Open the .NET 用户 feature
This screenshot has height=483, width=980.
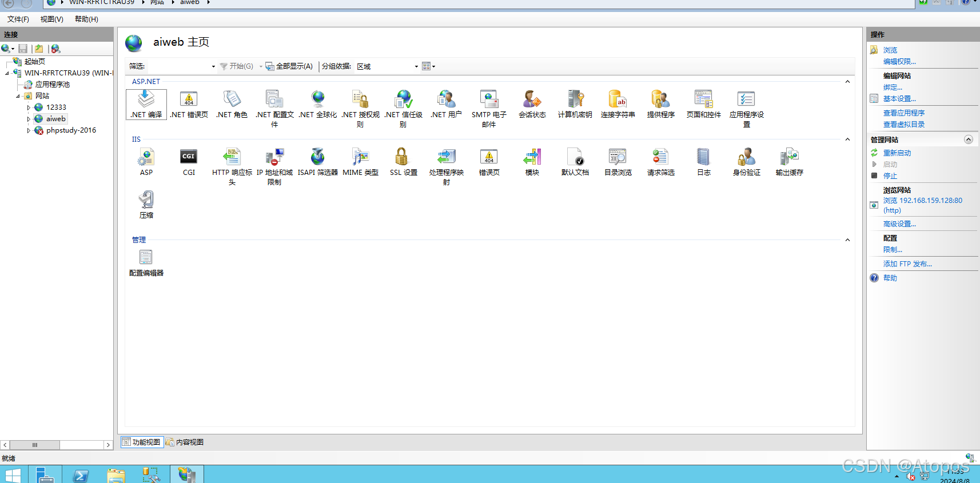(x=446, y=104)
